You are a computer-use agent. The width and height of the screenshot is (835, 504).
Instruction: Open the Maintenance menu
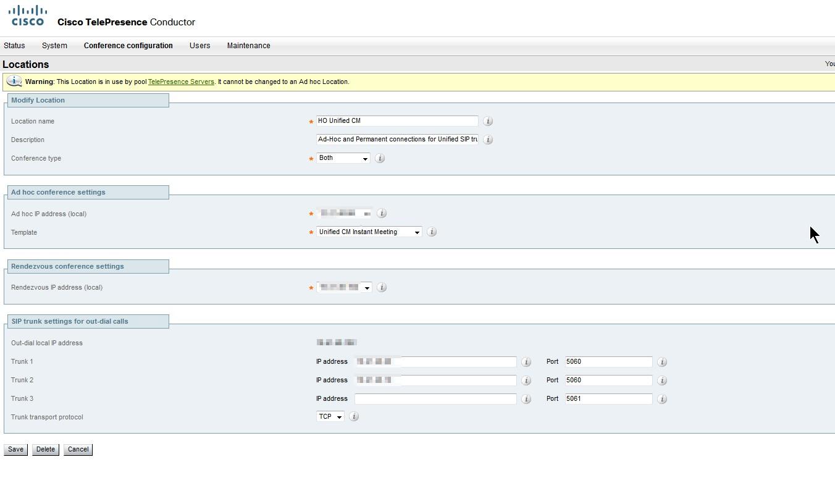click(x=249, y=46)
